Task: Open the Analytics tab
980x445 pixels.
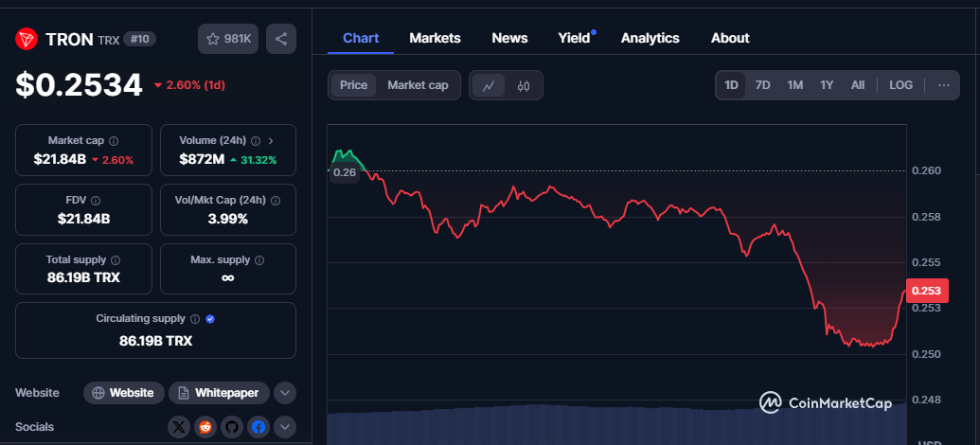Action: pyautogui.click(x=650, y=38)
